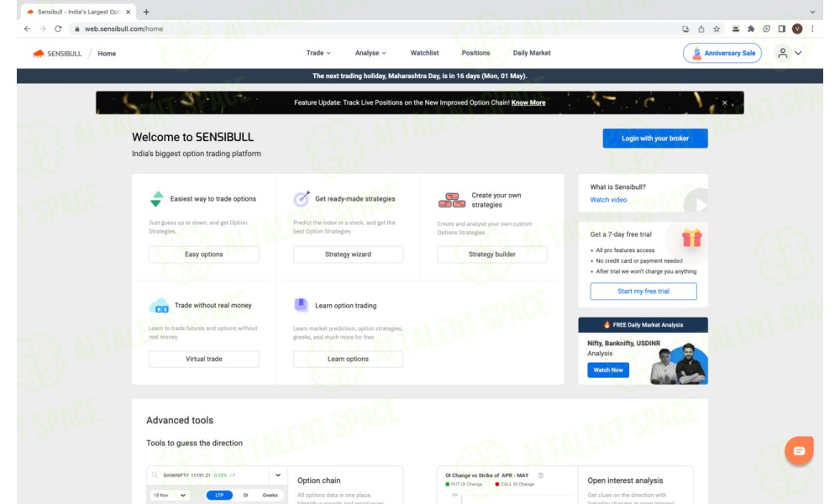
Task: Click the Open interest analysis heading
Action: [625, 480]
